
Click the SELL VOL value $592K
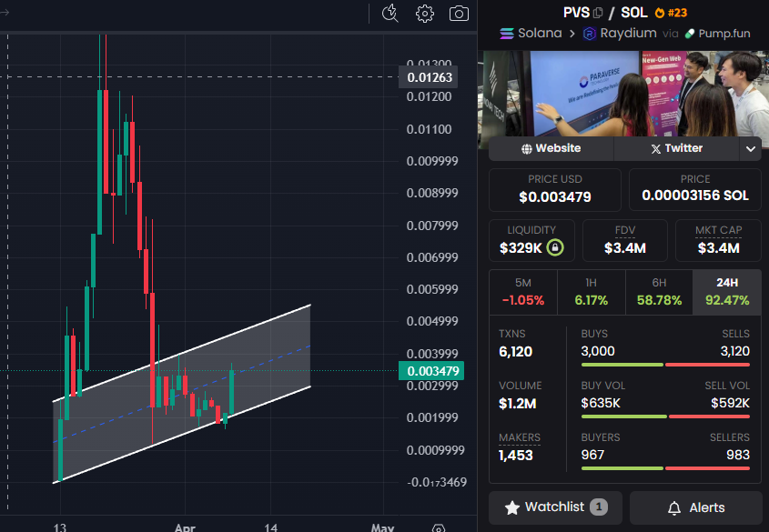tap(730, 403)
